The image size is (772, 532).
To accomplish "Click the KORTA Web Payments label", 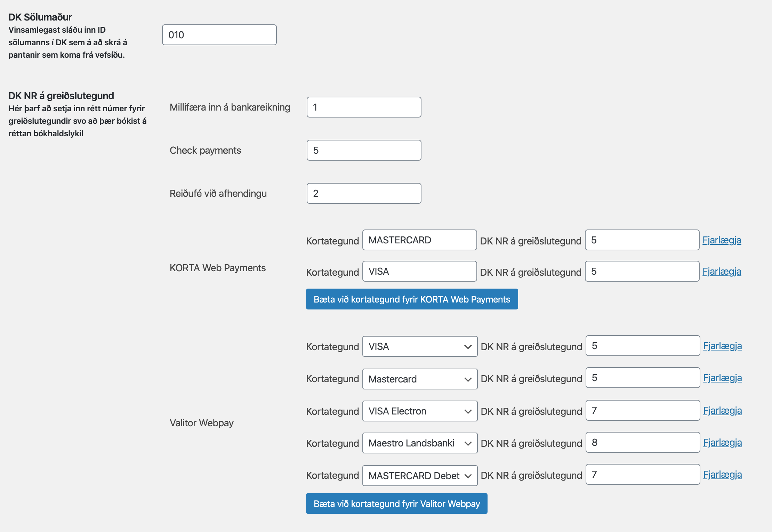I will click(218, 268).
